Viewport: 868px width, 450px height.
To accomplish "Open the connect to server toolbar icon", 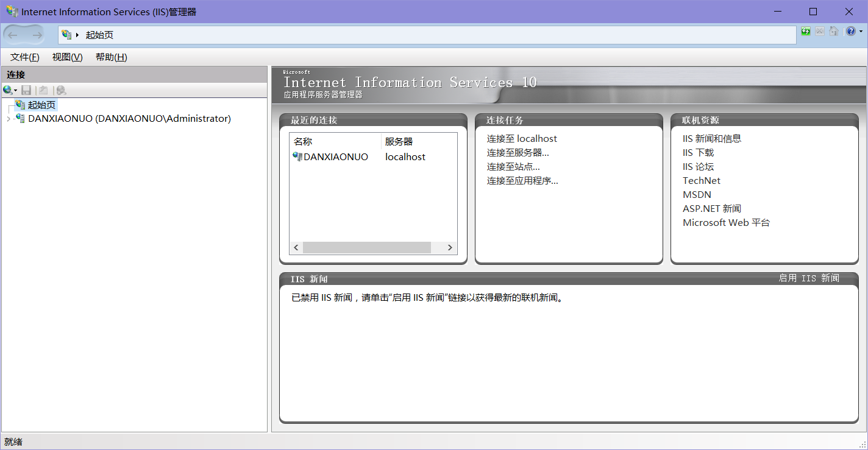I will tap(7, 90).
